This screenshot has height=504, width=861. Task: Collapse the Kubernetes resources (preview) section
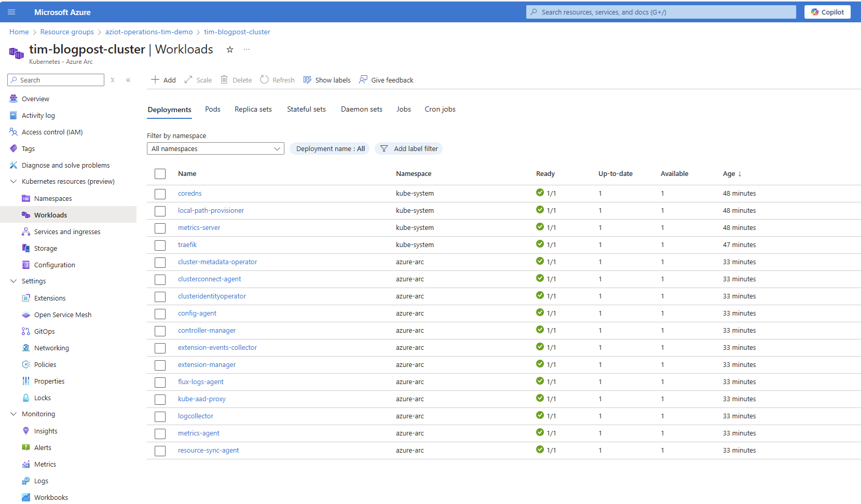tap(13, 182)
